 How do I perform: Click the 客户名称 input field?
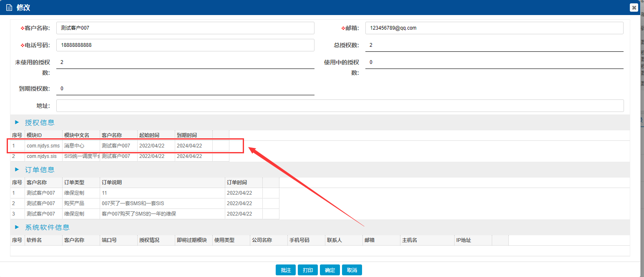(x=185, y=28)
